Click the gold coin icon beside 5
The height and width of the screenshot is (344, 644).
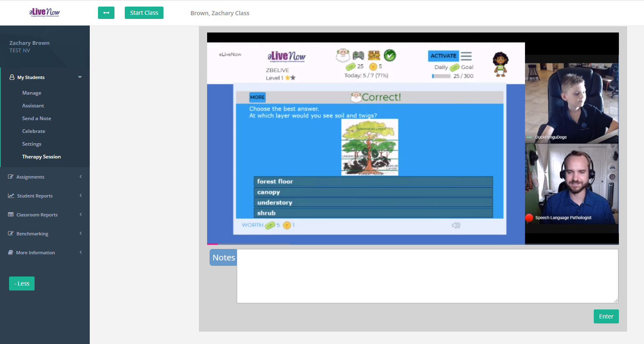point(373,66)
